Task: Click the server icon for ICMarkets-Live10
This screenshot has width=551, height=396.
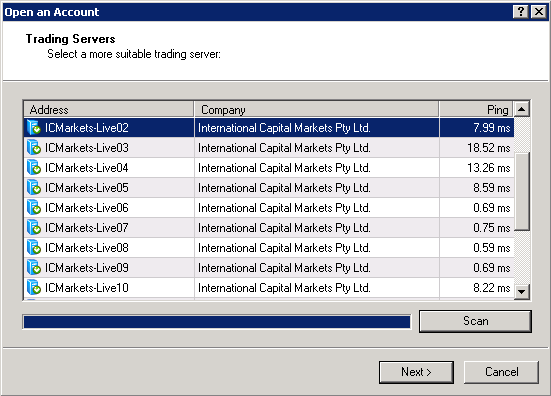Action: click(x=34, y=288)
